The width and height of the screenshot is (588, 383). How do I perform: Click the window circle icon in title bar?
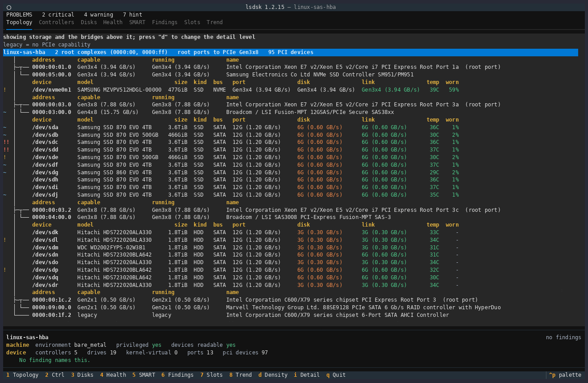(9, 7)
